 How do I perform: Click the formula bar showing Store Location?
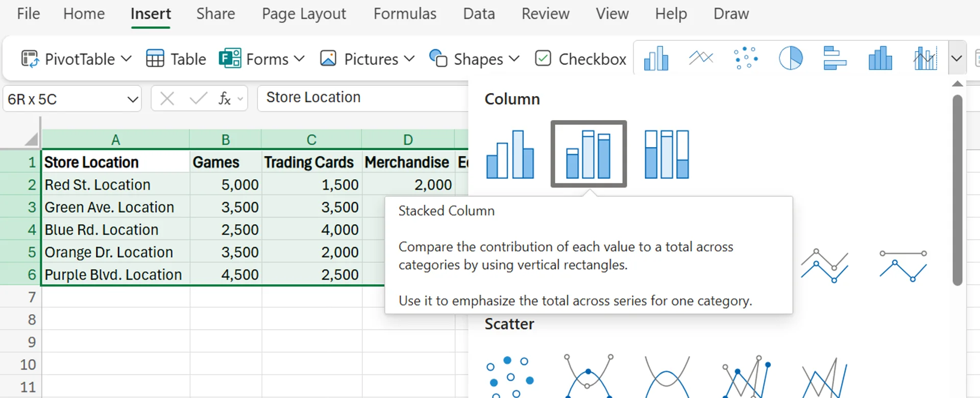click(x=363, y=98)
